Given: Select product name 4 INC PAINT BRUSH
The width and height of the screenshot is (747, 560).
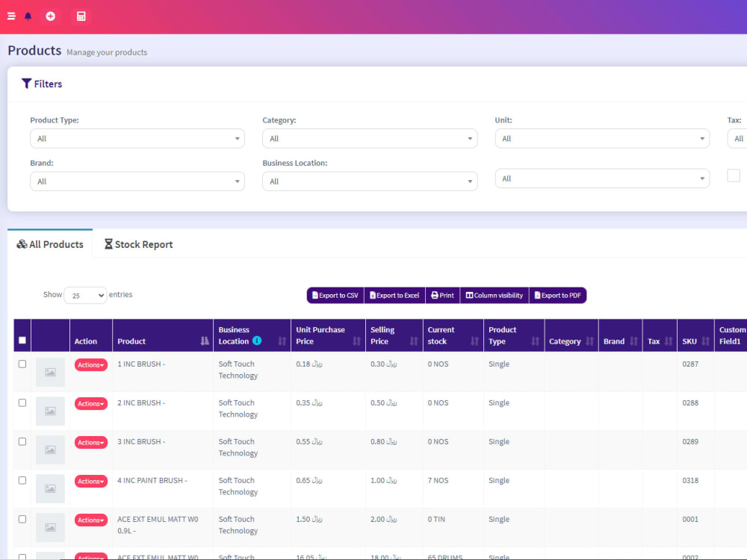Looking at the screenshot, I should pyautogui.click(x=152, y=480).
